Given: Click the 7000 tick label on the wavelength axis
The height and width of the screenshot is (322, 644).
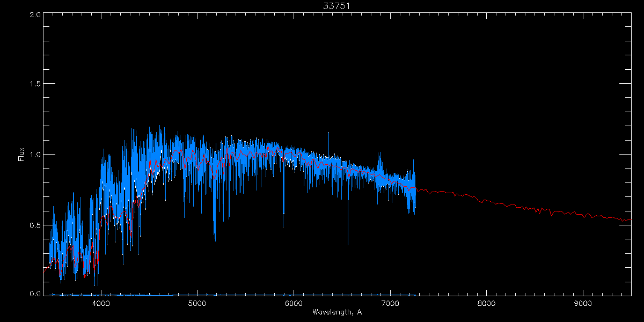Looking at the screenshot, I should (x=390, y=303).
